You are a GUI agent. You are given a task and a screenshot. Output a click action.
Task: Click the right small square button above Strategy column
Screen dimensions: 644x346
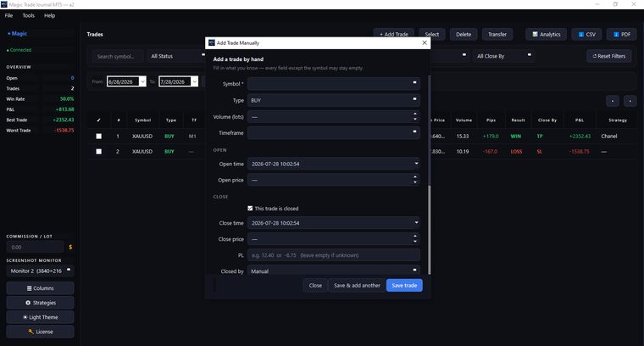tap(630, 101)
